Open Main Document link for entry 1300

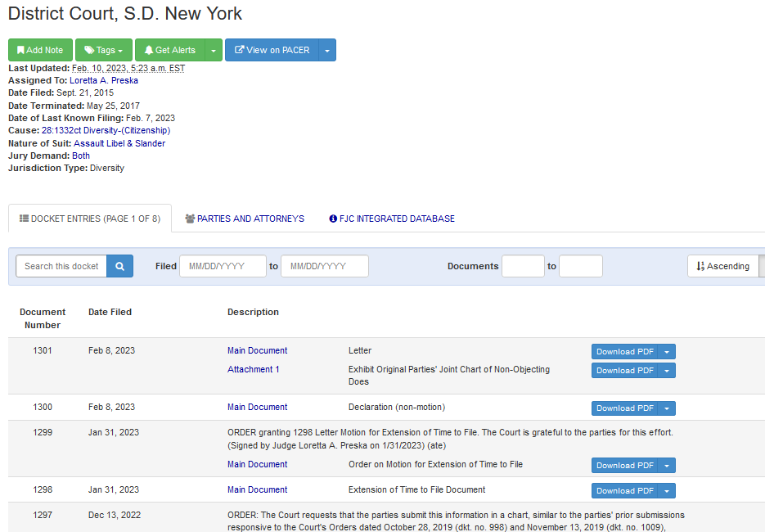(257, 407)
